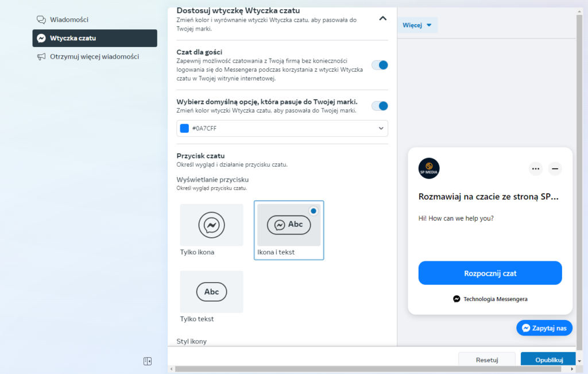The height and width of the screenshot is (374, 588).
Task: Click the Messenger icon beside Wtyczka czatu
Action: (x=41, y=38)
